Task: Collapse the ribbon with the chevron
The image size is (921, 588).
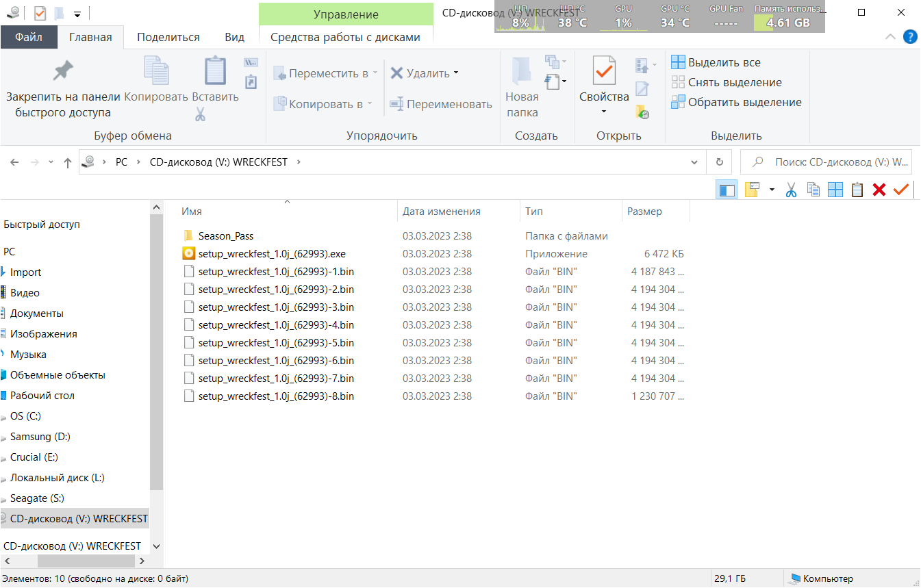Action: (890, 37)
